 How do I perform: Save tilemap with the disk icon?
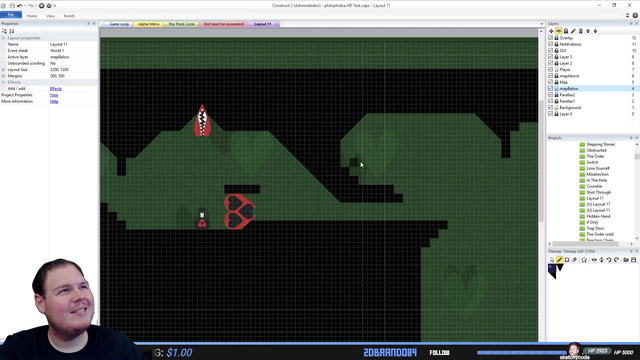(x=633, y=260)
